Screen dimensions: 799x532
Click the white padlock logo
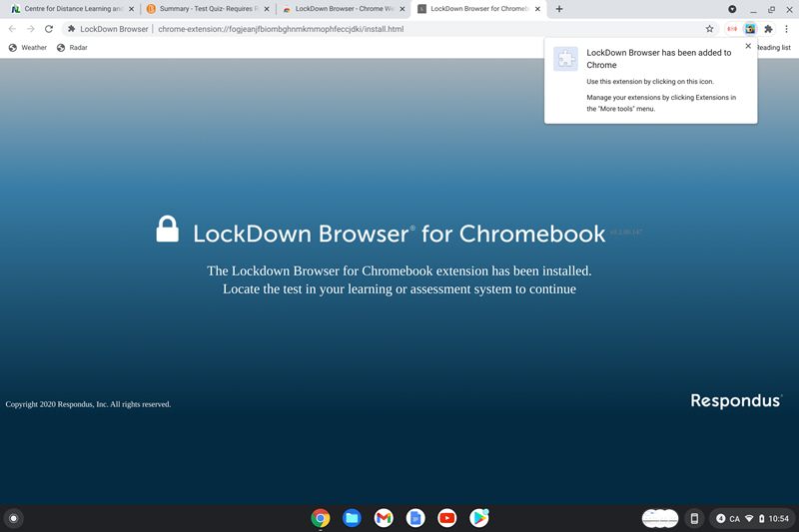(167, 229)
